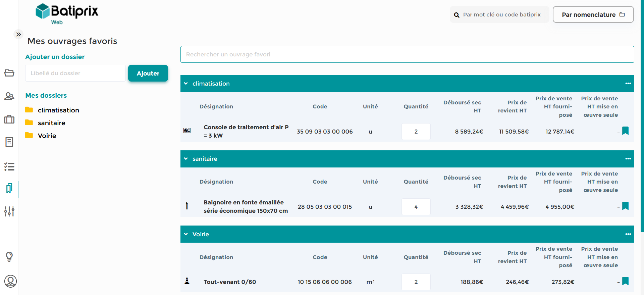Click the Batiprix Web logo

point(67,14)
